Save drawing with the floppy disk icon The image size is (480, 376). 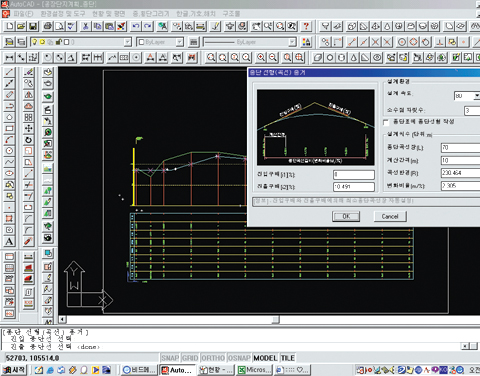33,26
